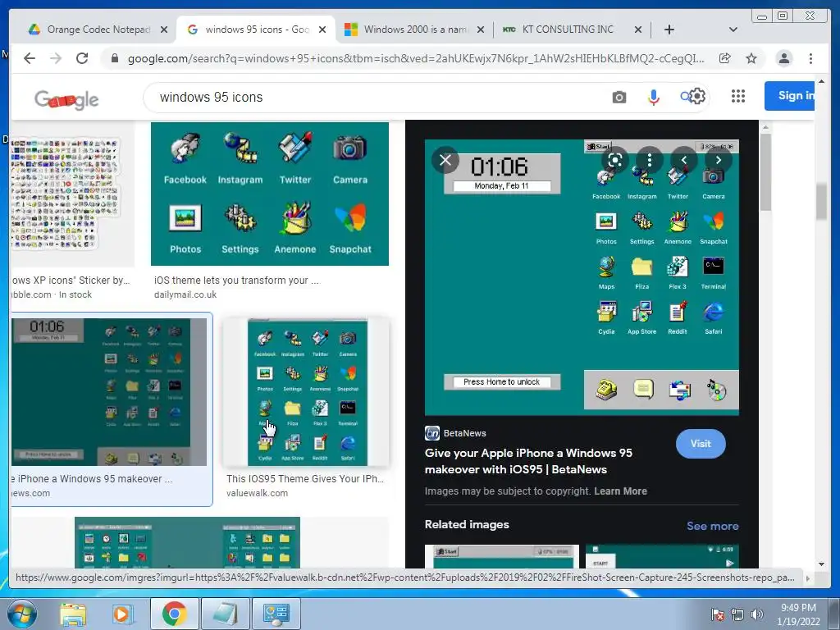Go back to the previous page
Image resolution: width=840 pixels, height=630 pixels.
[30, 58]
